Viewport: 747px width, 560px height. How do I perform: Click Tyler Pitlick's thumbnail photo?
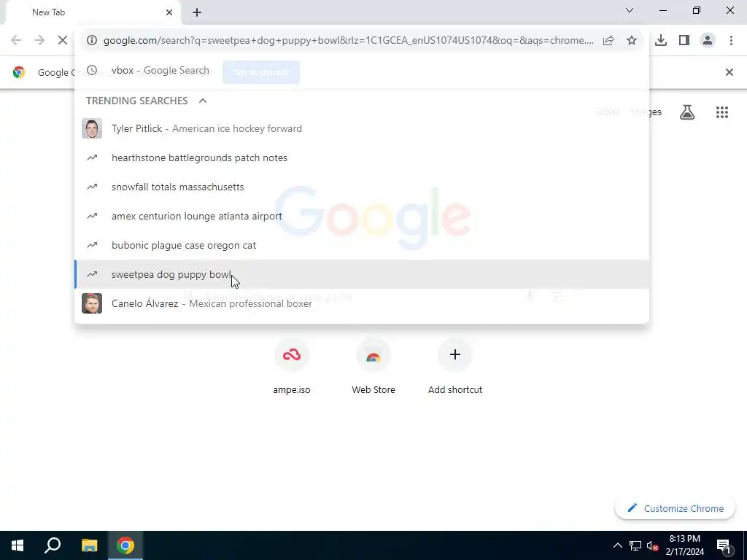pyautogui.click(x=92, y=128)
